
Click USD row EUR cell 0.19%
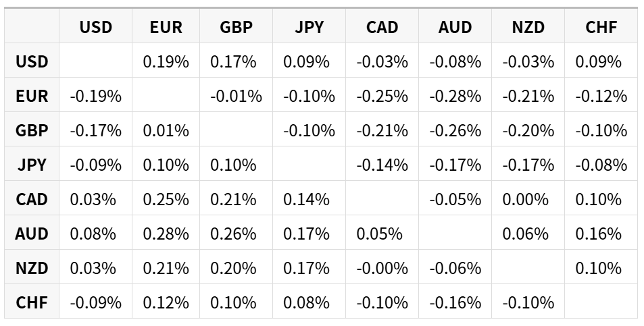(x=166, y=61)
